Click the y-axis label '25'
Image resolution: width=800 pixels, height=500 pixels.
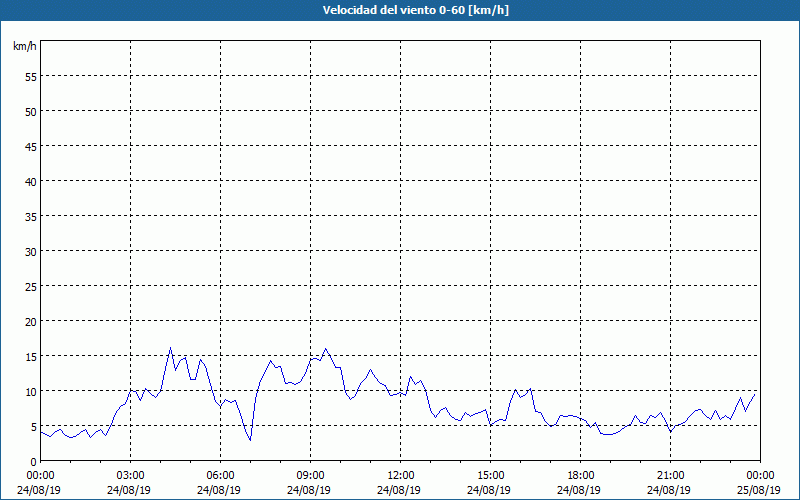[31, 286]
